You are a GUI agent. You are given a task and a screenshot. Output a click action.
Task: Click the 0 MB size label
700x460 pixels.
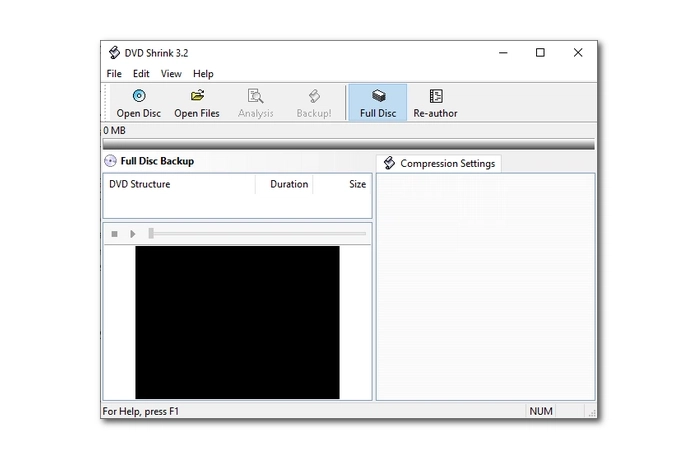[114, 130]
